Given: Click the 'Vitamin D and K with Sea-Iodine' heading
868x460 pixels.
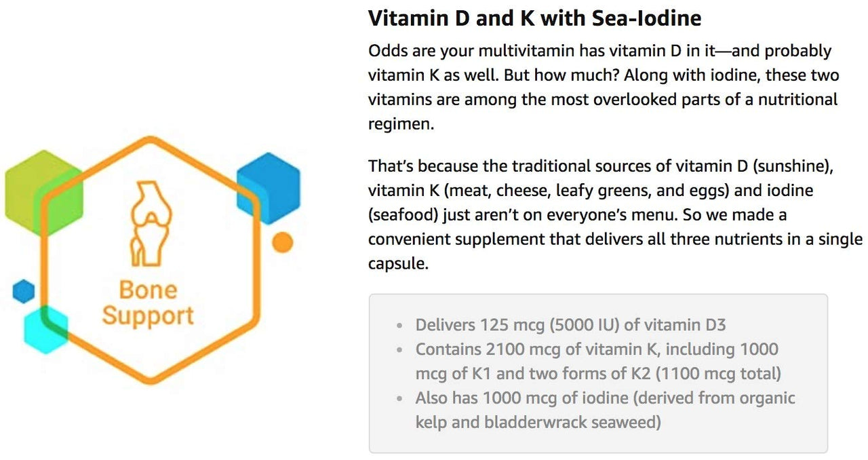Looking at the screenshot, I should pyautogui.click(x=534, y=18).
